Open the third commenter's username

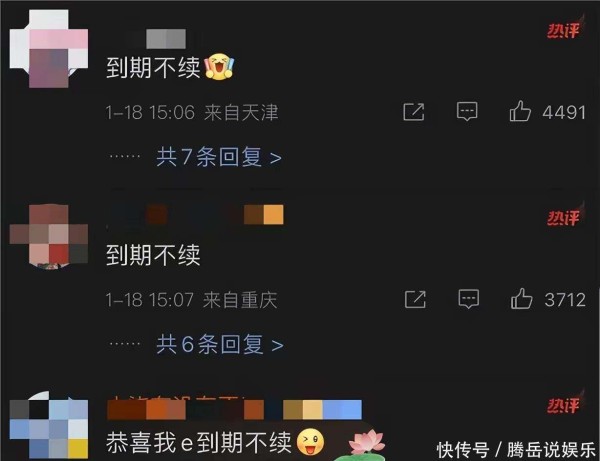234,409
